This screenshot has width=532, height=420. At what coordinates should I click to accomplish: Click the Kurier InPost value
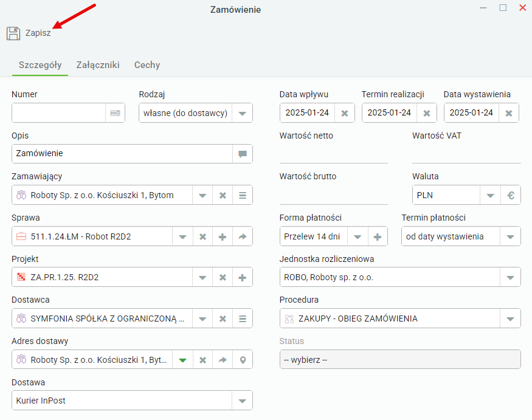[x=41, y=401]
